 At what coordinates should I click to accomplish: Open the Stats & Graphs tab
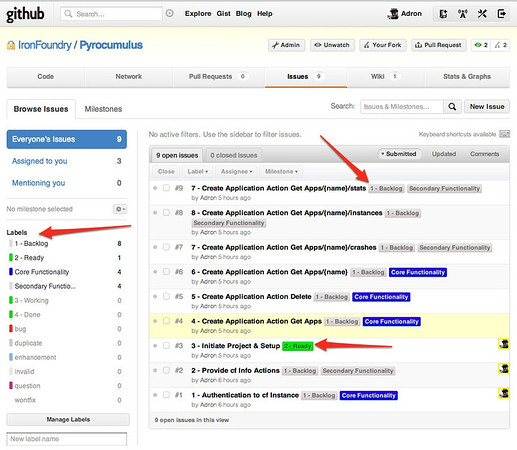(x=467, y=77)
